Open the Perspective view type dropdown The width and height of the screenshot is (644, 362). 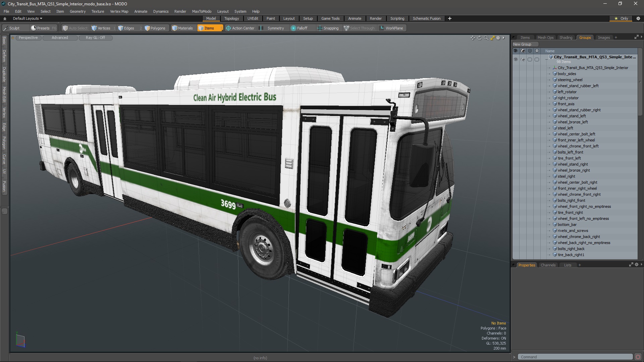click(x=28, y=38)
